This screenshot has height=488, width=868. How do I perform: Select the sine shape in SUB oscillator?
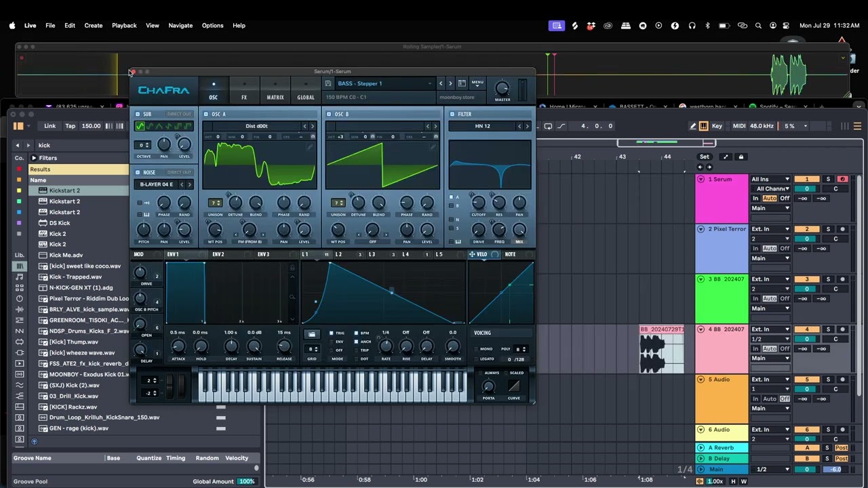click(141, 126)
